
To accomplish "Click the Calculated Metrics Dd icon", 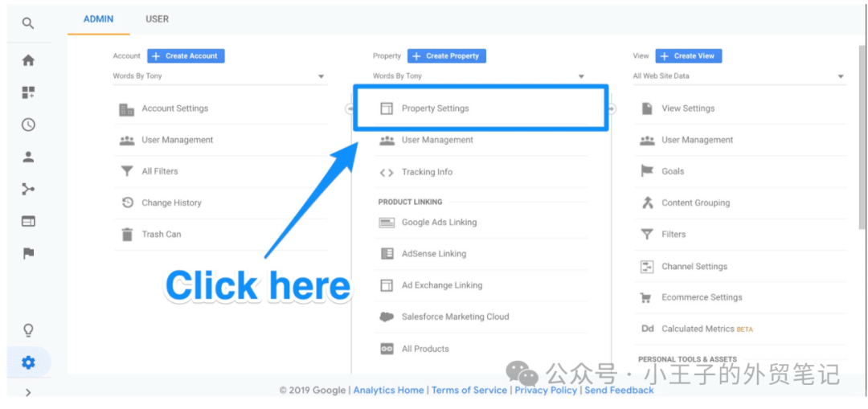I will pyautogui.click(x=647, y=329).
